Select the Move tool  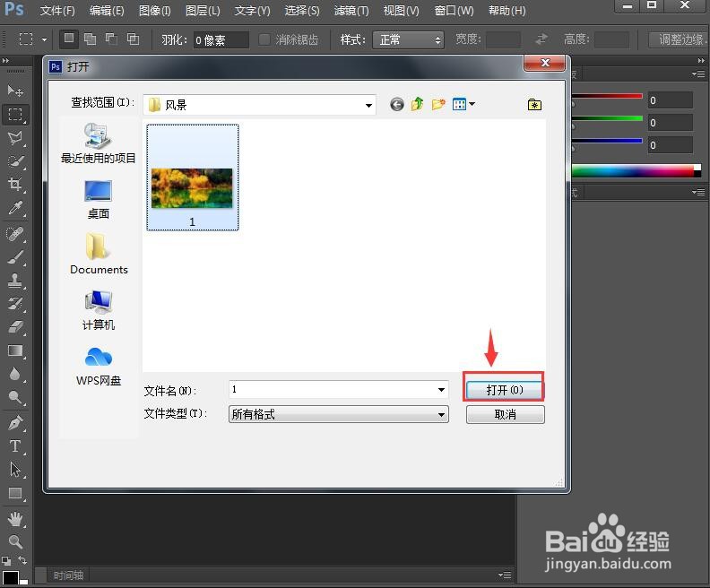[x=15, y=91]
